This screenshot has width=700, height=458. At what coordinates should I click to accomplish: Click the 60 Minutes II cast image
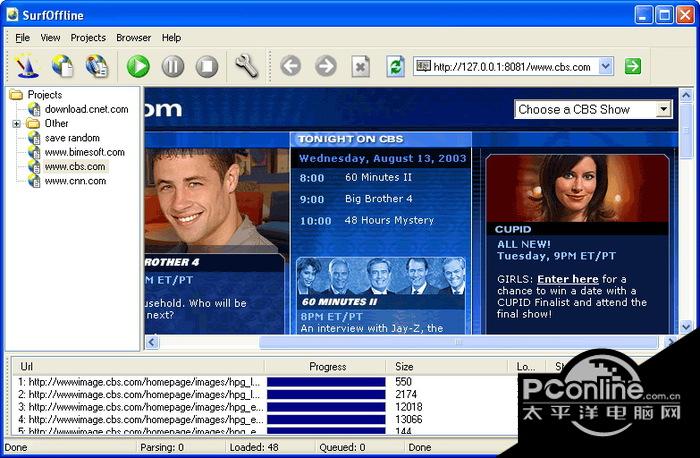(381, 277)
